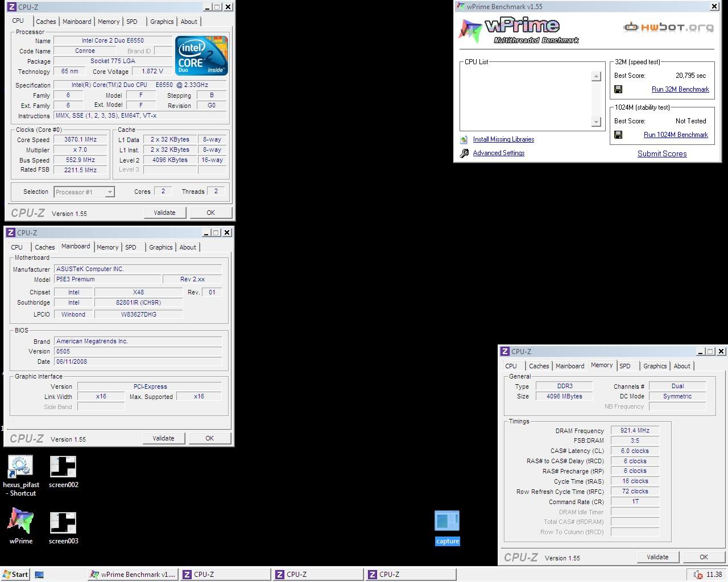Click the Run 32M Benchmark link
The width and height of the screenshot is (728, 582).
pos(680,89)
